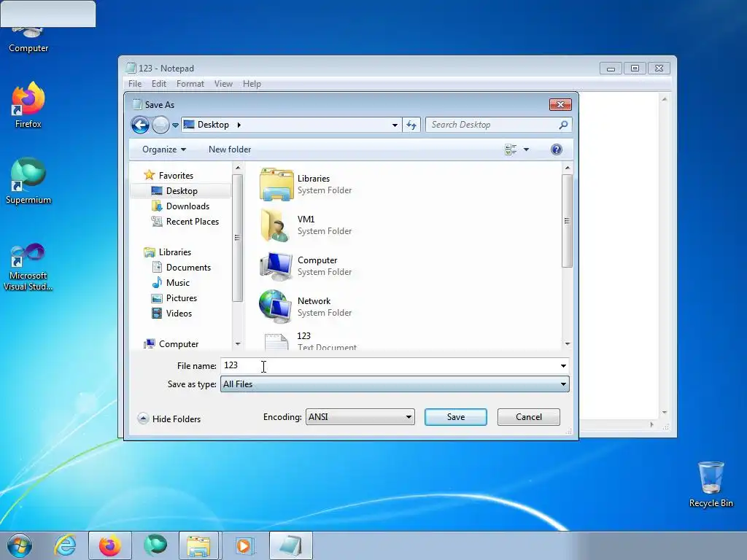The image size is (747, 560).
Task: Click the Cancel button
Action: coord(528,417)
